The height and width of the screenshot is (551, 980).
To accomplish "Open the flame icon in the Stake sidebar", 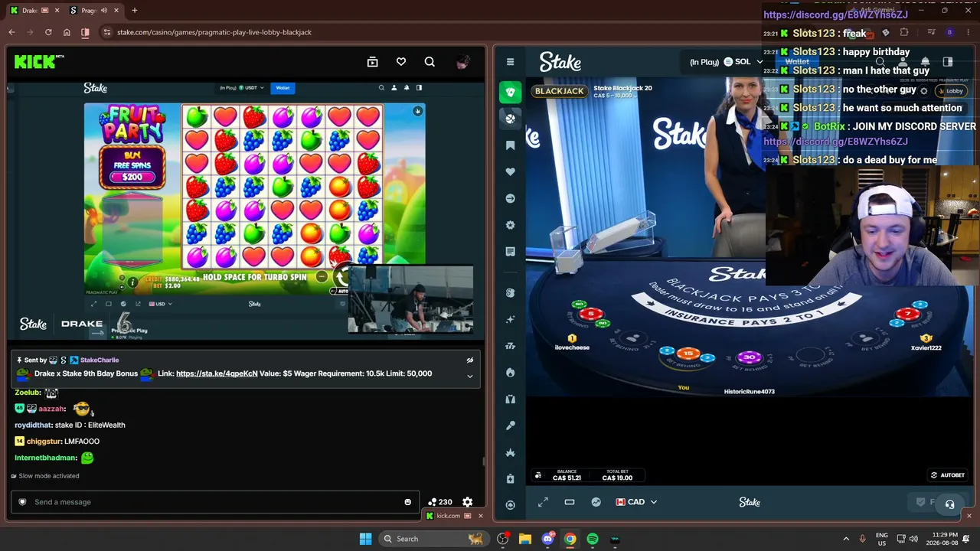I will click(511, 373).
